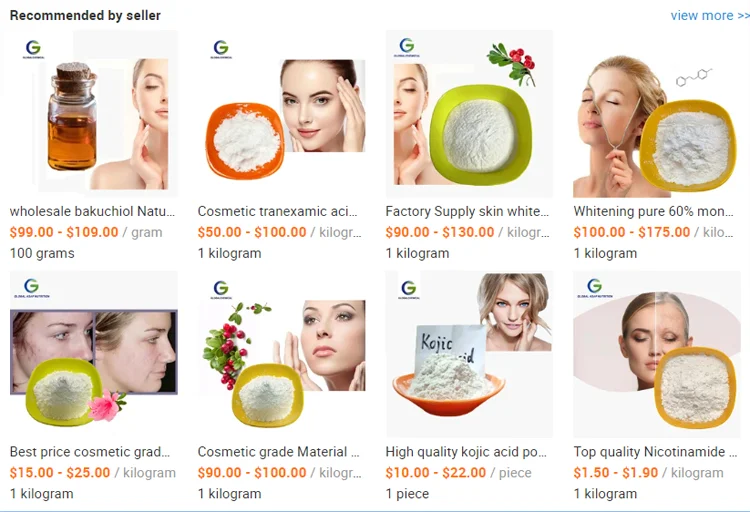Click the $1.50 - $1.90 price text
This screenshot has width=750, height=512.
click(616, 473)
